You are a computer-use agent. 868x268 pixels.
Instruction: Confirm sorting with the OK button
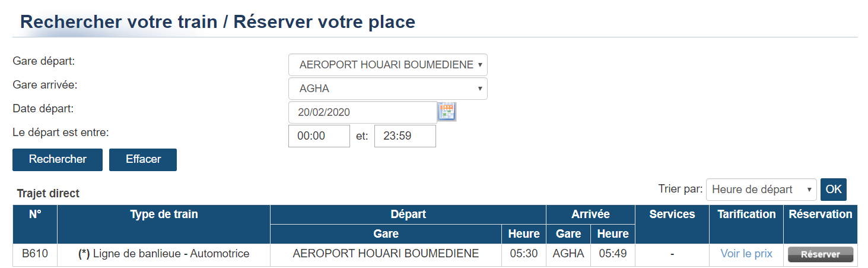point(834,190)
